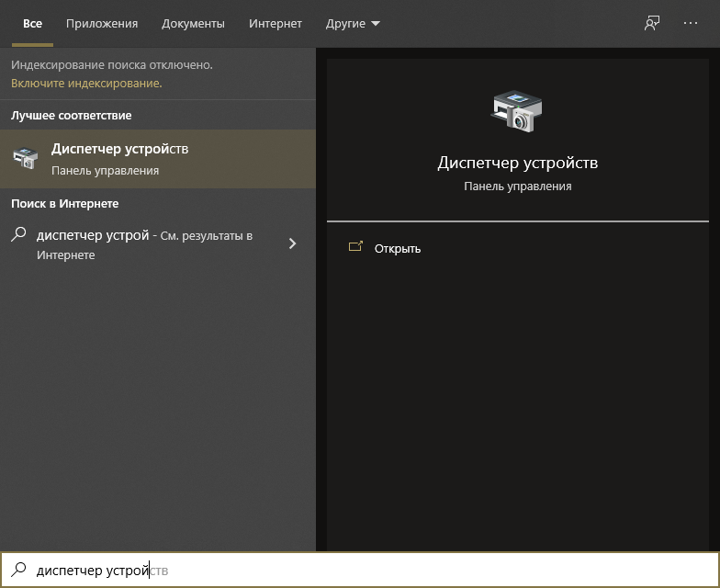Expand the Другие dropdown
This screenshot has width=720, height=588.
353,24
